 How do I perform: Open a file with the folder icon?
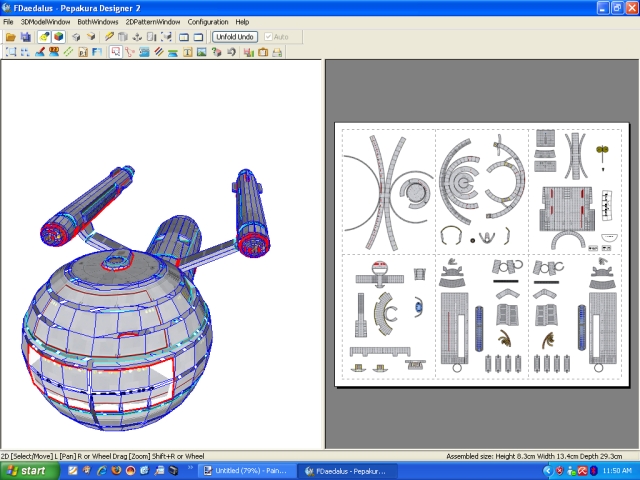point(11,37)
